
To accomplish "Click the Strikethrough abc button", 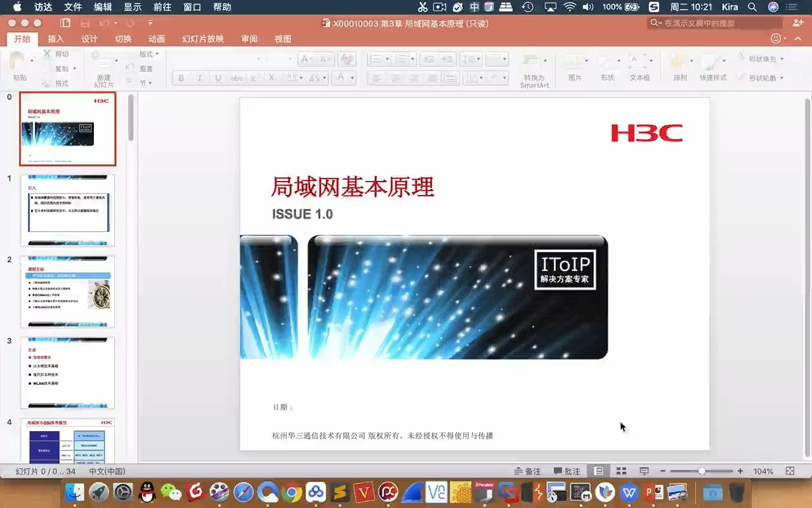I will [x=237, y=78].
